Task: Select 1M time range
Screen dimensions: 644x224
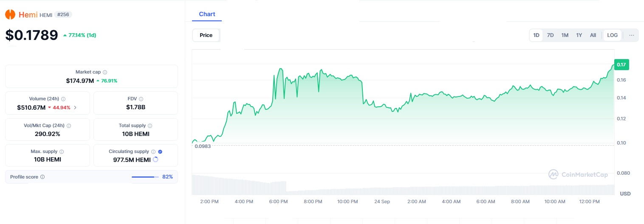Action: tap(565, 35)
